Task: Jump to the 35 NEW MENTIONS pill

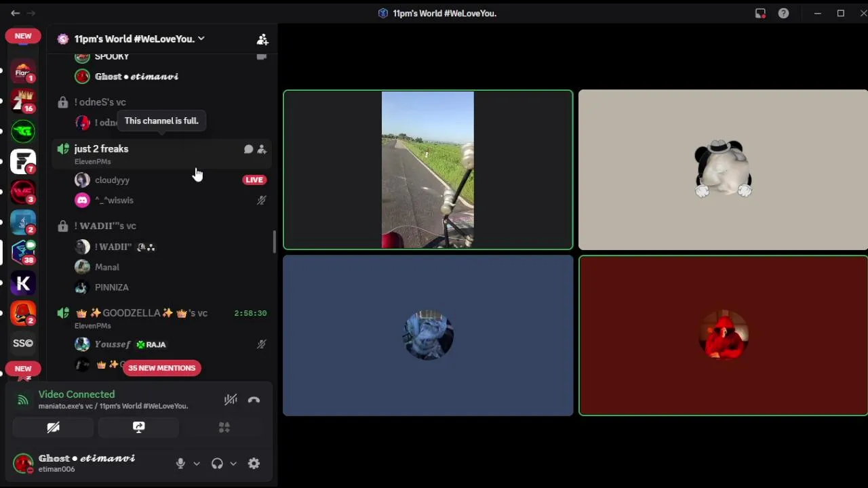Action: [161, 368]
